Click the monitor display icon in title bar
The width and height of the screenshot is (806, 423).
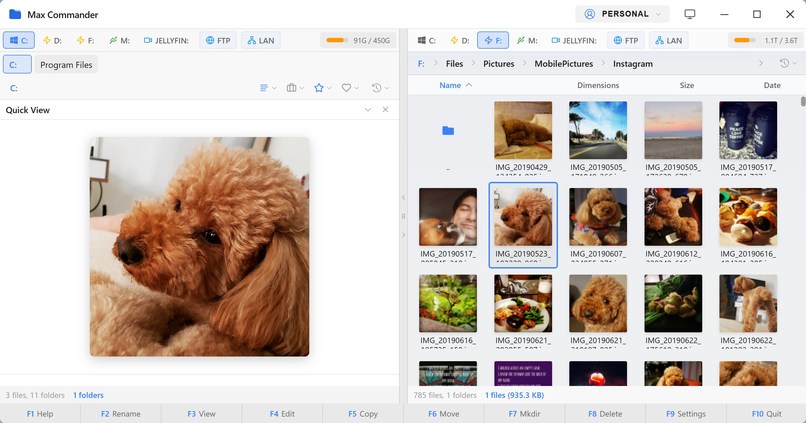click(690, 14)
